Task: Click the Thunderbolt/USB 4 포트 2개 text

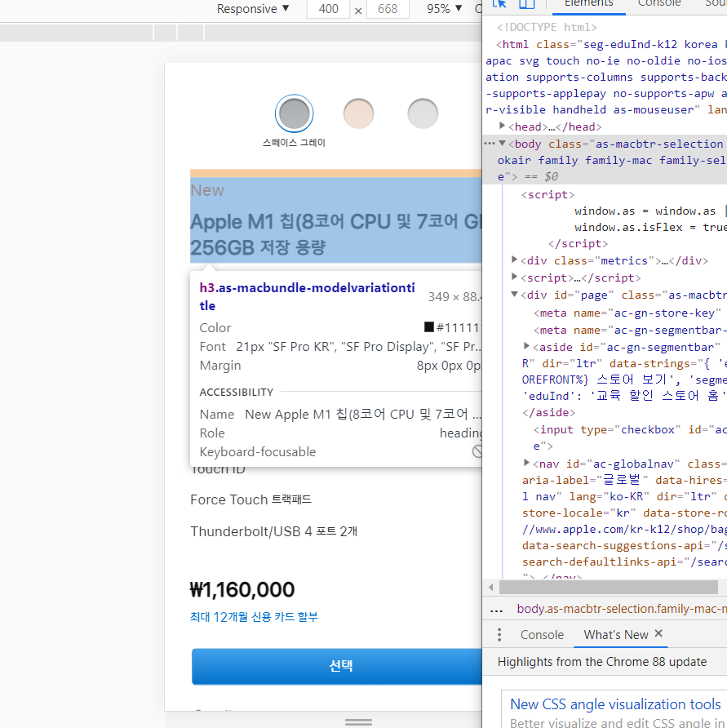Action: click(x=274, y=531)
